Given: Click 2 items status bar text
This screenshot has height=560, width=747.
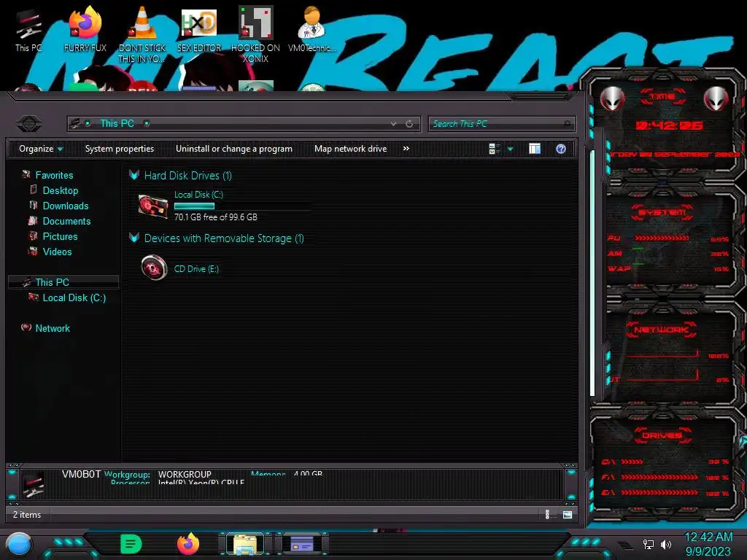Looking at the screenshot, I should 27,514.
